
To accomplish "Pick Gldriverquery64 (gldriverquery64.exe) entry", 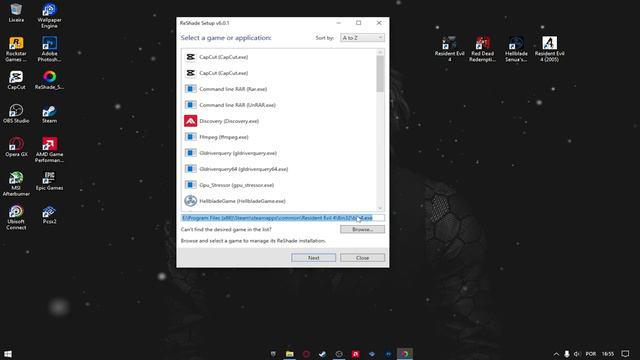I will (x=279, y=169).
